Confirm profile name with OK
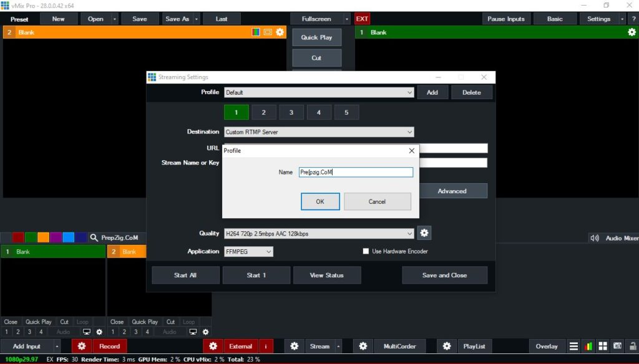The image size is (639, 364). (320, 201)
